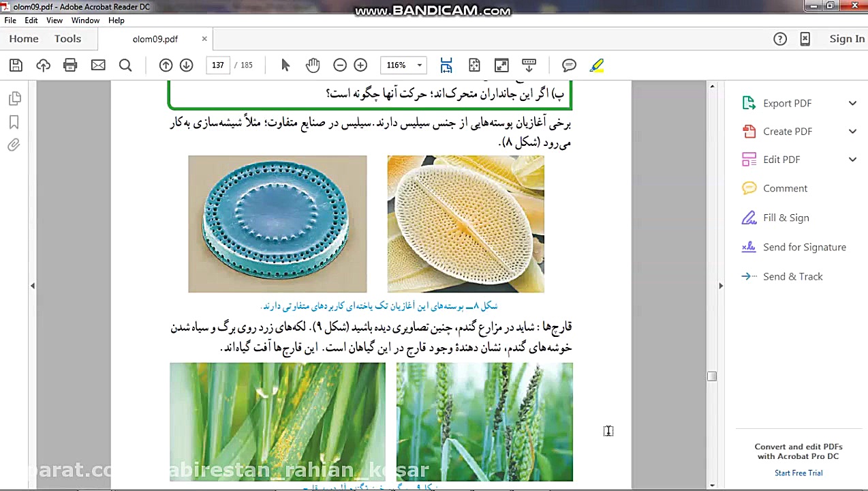Open the Fill & Sign tool
868x491 pixels.
786,218
